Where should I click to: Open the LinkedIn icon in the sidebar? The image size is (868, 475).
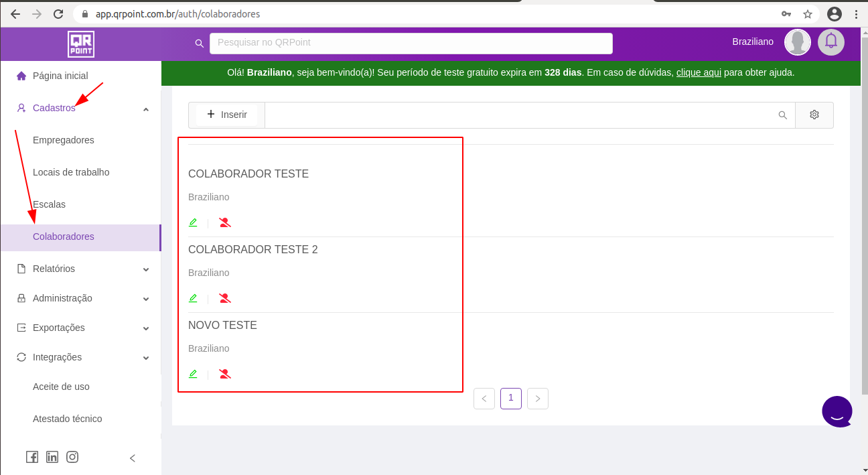[52, 457]
